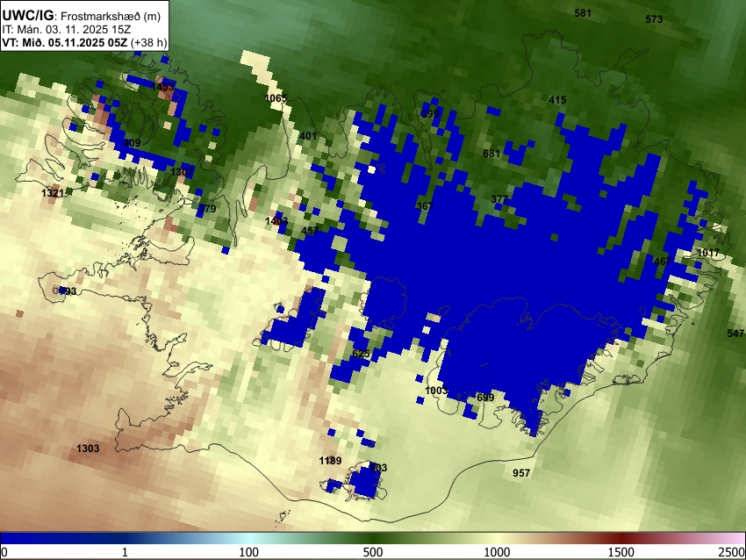Viewport: 746px width, 560px height.
Task: Click the map value 367
Action: tap(425, 205)
